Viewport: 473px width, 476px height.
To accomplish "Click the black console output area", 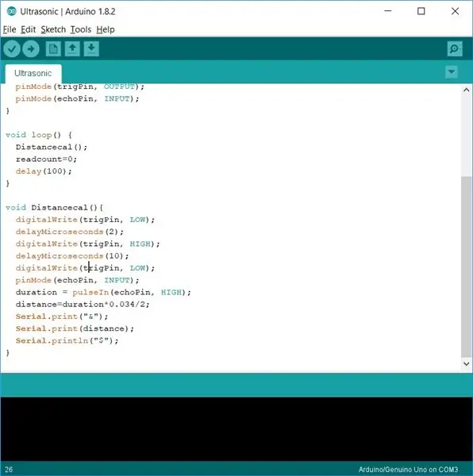I will tap(236, 429).
